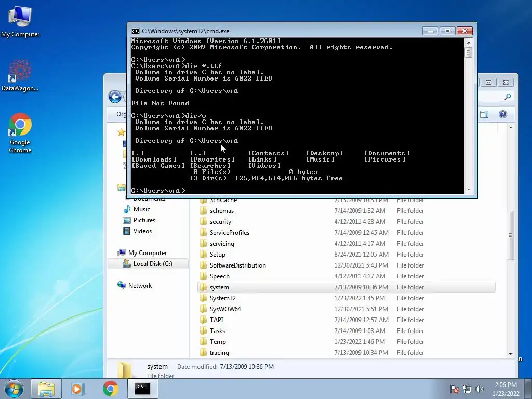
Task: Select the TAPI folder
Action: [x=216, y=320]
